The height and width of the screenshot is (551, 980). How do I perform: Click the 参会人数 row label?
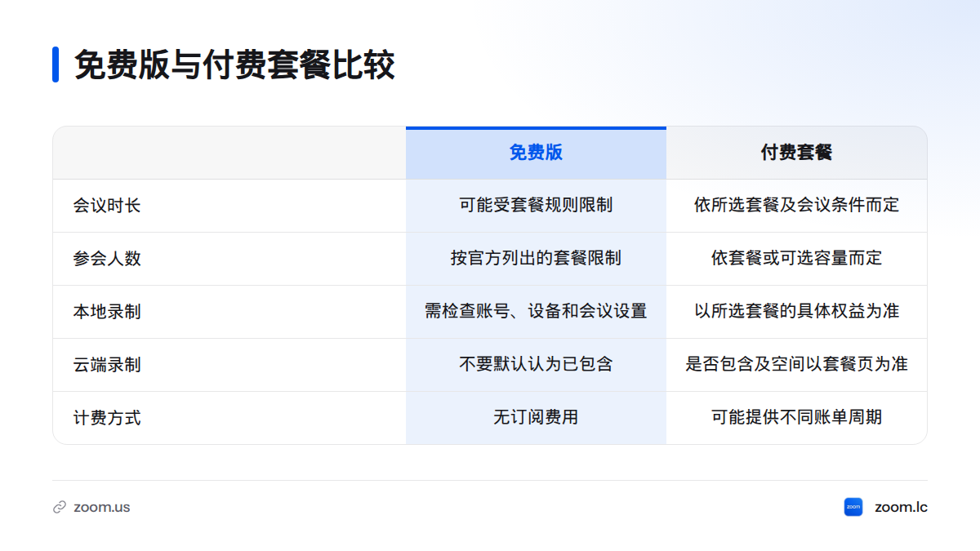[x=107, y=259]
